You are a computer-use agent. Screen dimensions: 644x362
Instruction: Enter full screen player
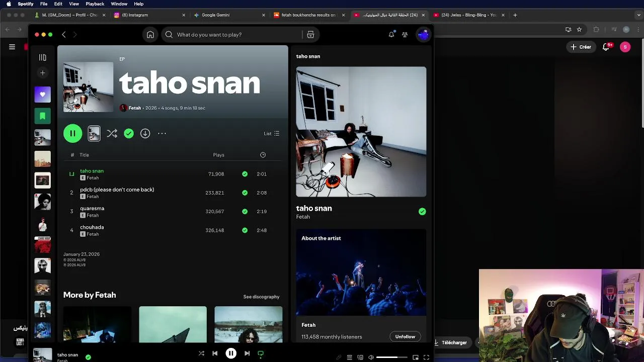[426, 357]
